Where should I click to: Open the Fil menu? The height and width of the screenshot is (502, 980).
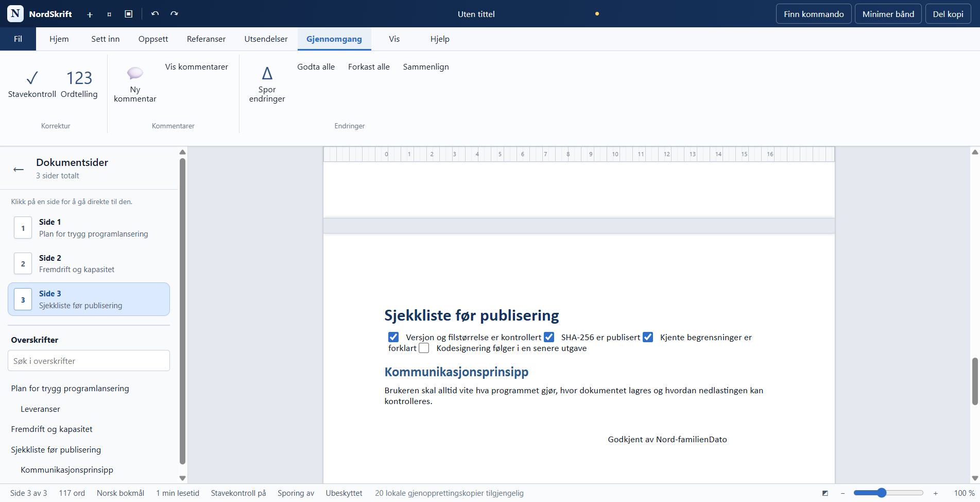pyautogui.click(x=18, y=39)
